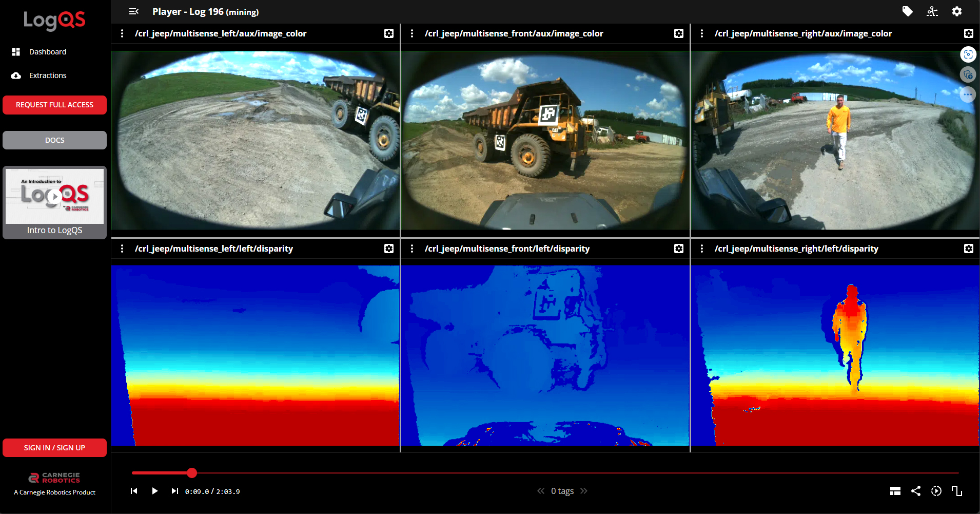980x514 pixels.
Task: Open the share icon near the timeline
Action: (x=916, y=491)
